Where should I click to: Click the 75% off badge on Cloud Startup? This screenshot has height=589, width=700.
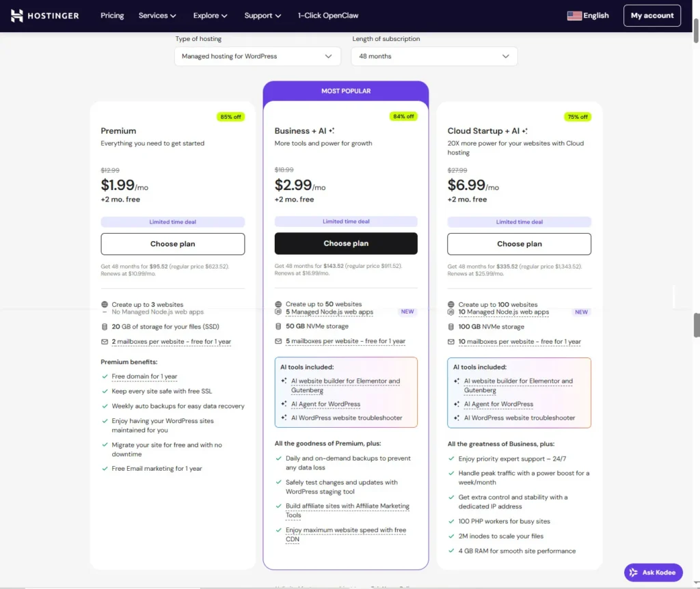point(578,117)
